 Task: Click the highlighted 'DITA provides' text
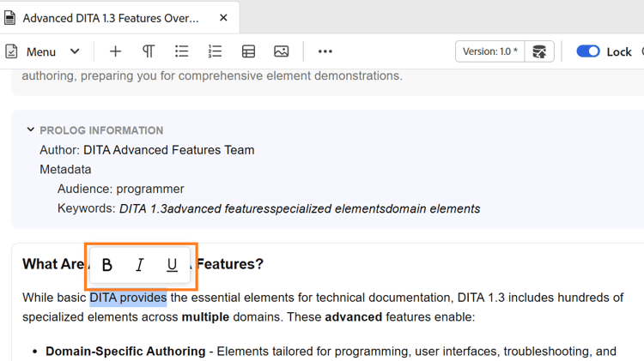tap(128, 298)
